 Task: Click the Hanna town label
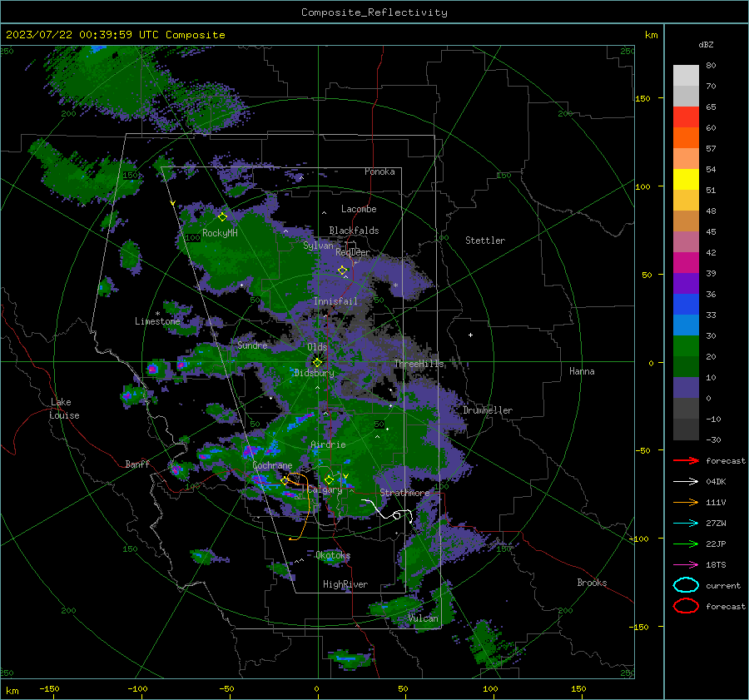coord(582,371)
